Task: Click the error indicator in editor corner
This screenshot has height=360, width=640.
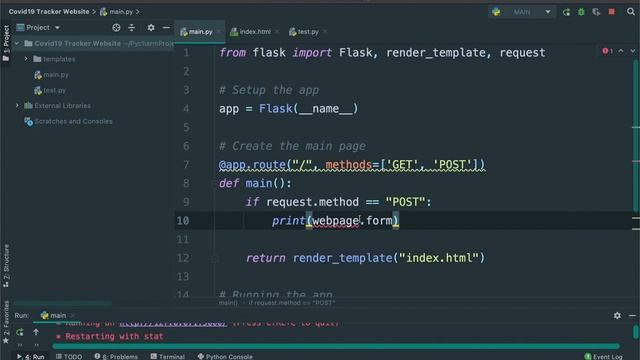Action: pos(607,51)
